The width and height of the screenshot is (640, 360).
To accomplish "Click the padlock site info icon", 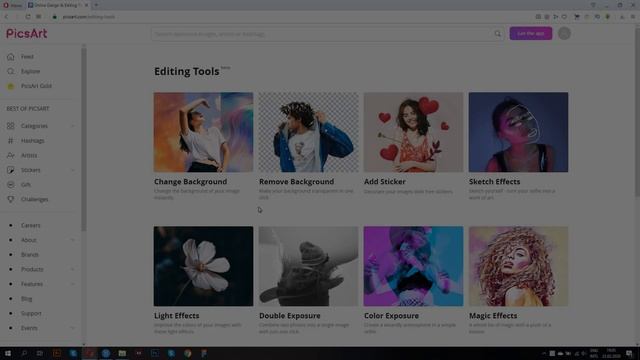I will pos(54,17).
